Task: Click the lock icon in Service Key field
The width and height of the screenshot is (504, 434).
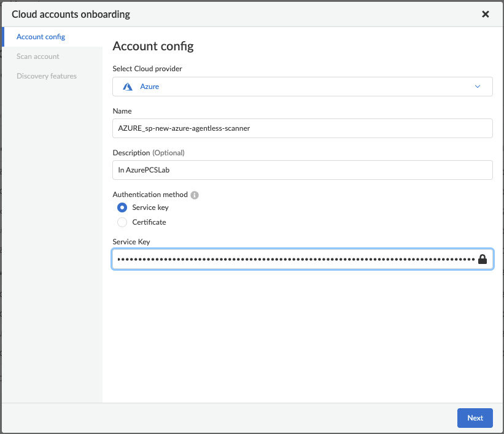Action: [483, 259]
